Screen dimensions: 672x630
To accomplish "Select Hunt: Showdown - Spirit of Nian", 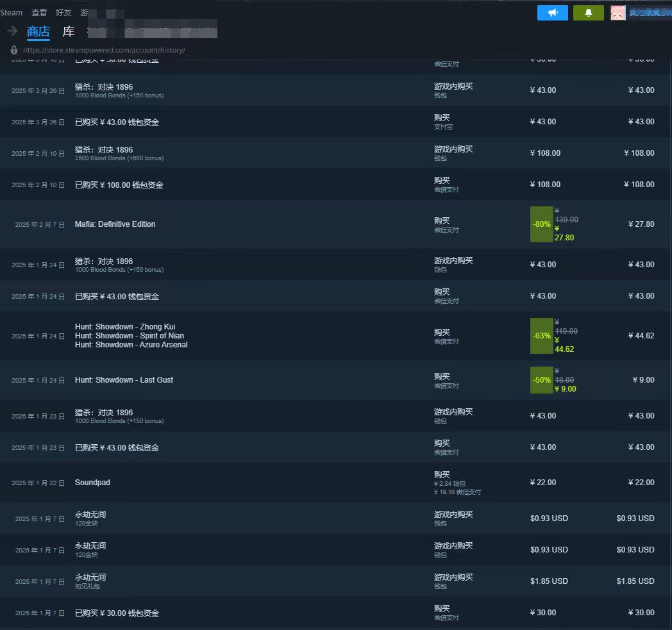I will (x=130, y=336).
